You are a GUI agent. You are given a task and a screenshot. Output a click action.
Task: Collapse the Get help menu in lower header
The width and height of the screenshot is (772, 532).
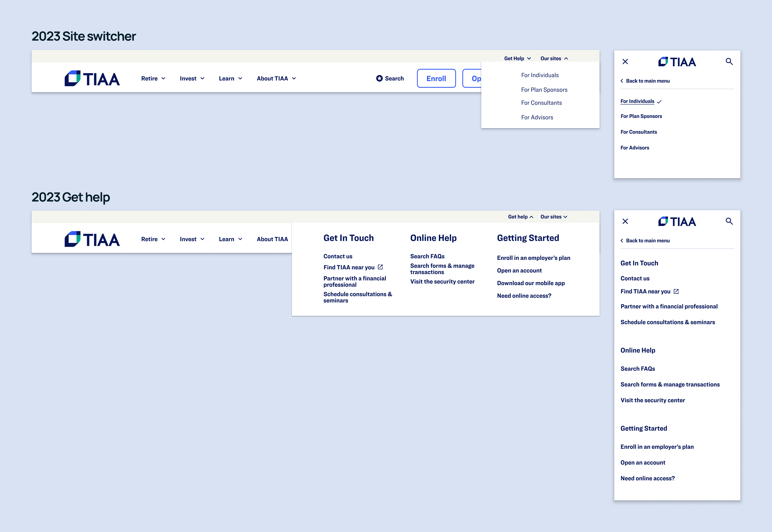pyautogui.click(x=520, y=217)
